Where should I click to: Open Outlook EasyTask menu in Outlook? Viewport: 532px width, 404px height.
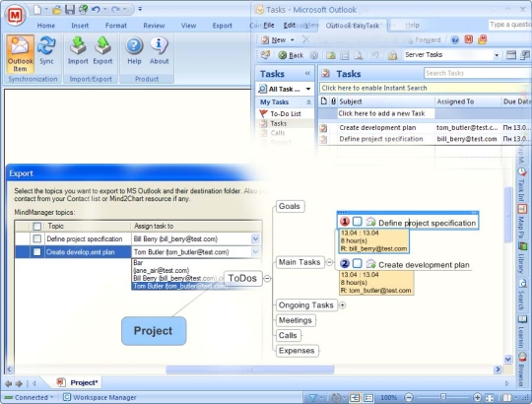352,26
